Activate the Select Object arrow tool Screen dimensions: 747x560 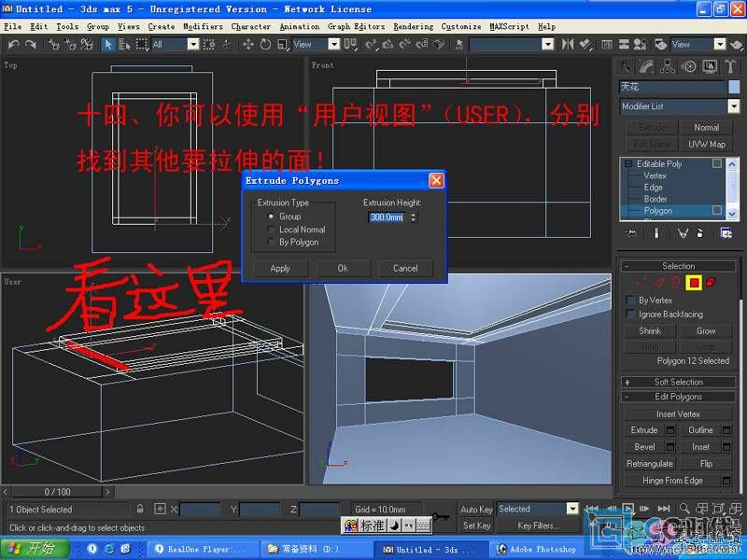(107, 45)
